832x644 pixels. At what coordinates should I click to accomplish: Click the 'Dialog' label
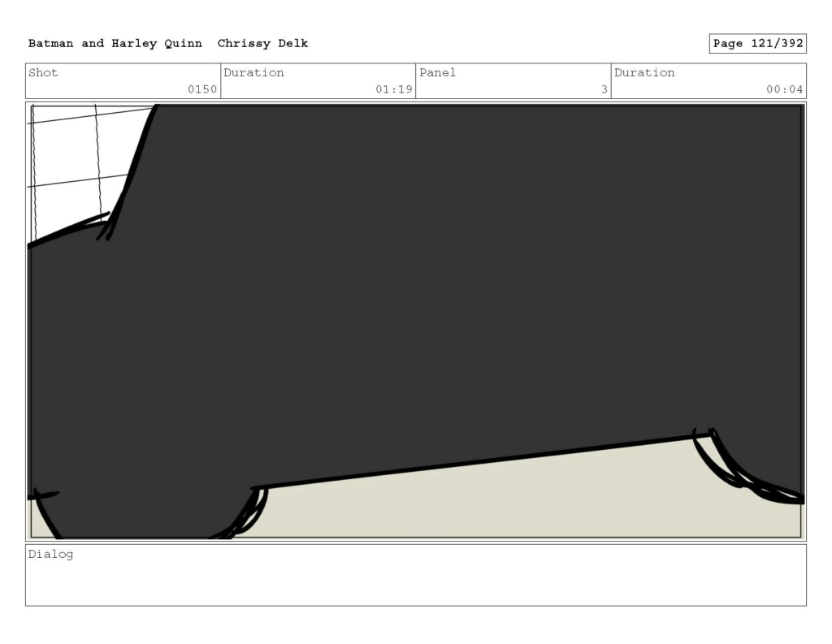click(x=50, y=555)
